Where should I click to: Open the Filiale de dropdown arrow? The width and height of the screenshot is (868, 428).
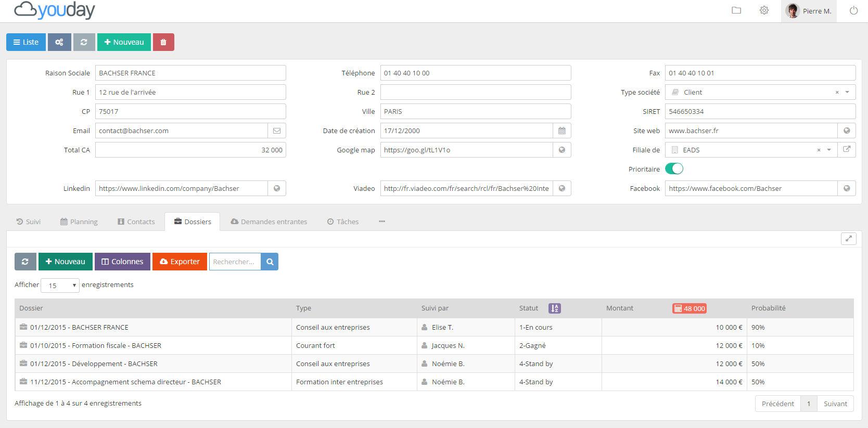coord(829,150)
